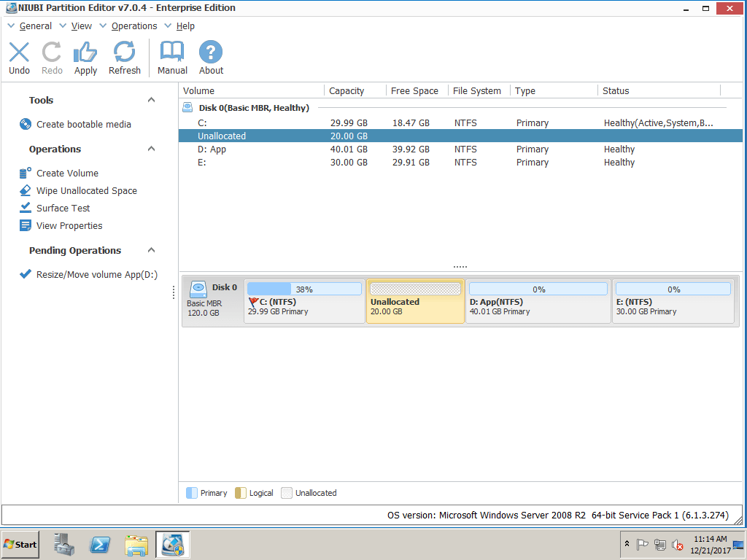Click the NIUBI app icon in title bar
Image resolution: width=747 pixels, height=560 pixels.
click(10, 7)
